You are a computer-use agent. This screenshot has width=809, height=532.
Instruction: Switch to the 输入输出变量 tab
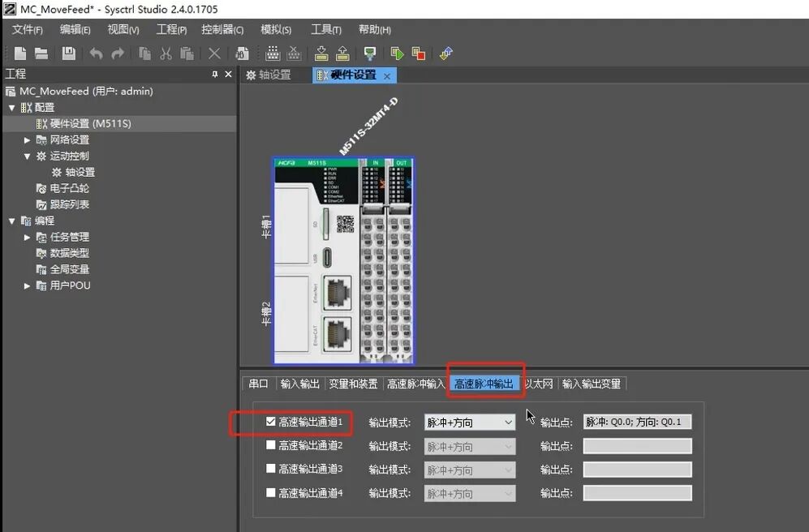click(592, 384)
